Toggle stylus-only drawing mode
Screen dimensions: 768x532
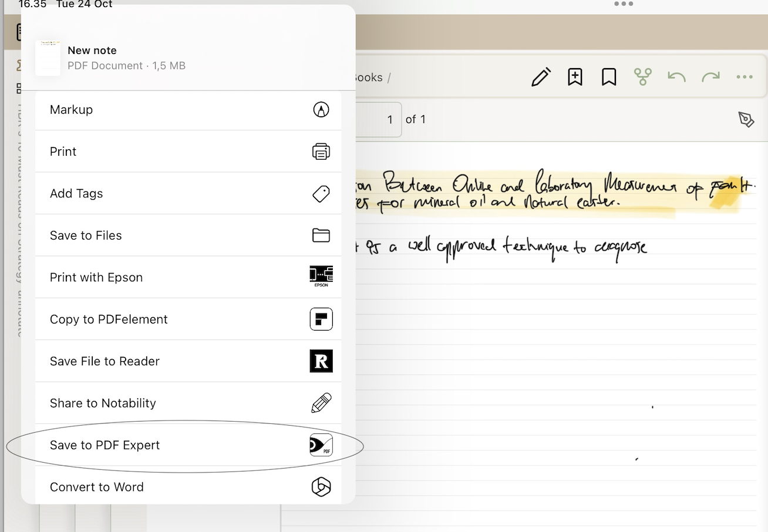pyautogui.click(x=746, y=119)
